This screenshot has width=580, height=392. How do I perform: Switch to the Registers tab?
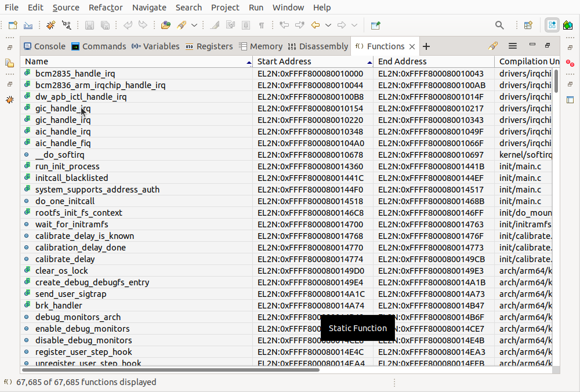tap(209, 46)
